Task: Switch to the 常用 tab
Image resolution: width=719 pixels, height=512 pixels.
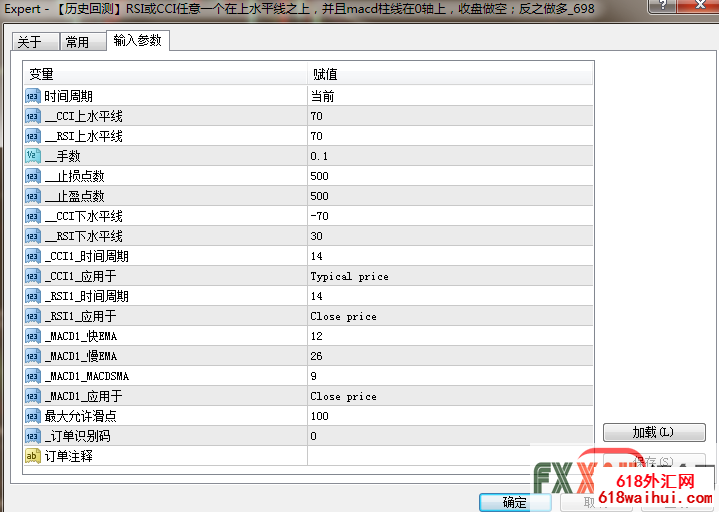Action: (x=83, y=42)
